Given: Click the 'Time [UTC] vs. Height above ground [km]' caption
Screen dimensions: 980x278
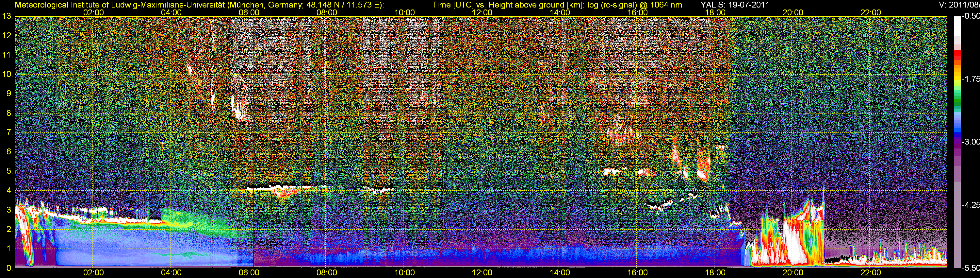Looking at the screenshot, I should (x=508, y=5).
